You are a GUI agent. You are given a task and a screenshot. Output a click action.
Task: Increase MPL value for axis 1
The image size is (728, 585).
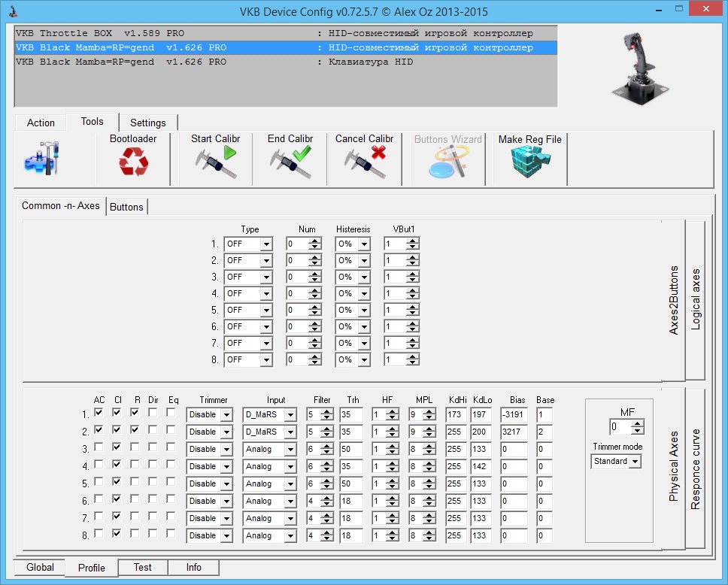429,411
